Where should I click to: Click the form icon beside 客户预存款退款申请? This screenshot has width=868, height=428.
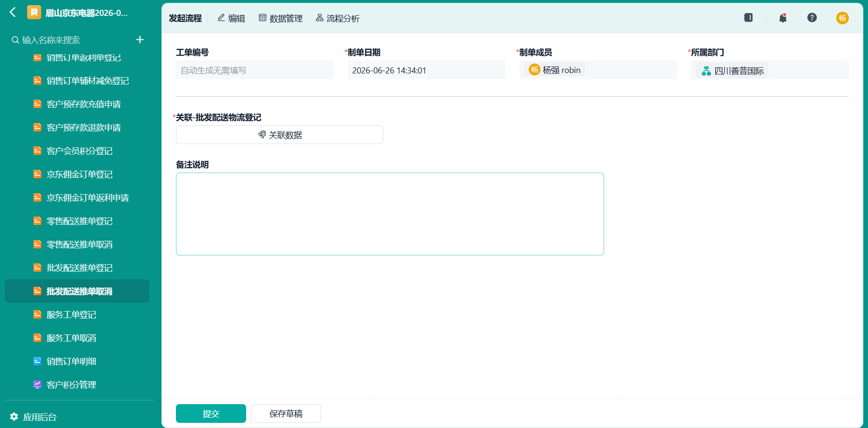coord(37,128)
